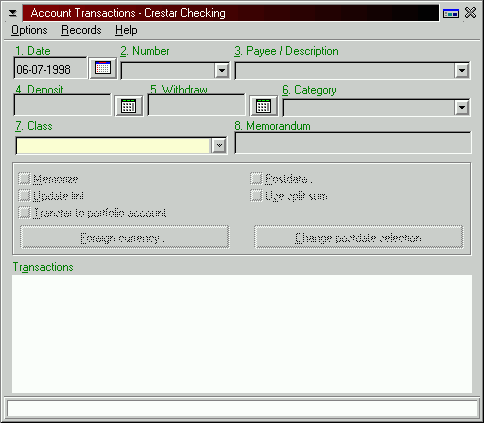Open the calculator next to Deposit field

129,106
